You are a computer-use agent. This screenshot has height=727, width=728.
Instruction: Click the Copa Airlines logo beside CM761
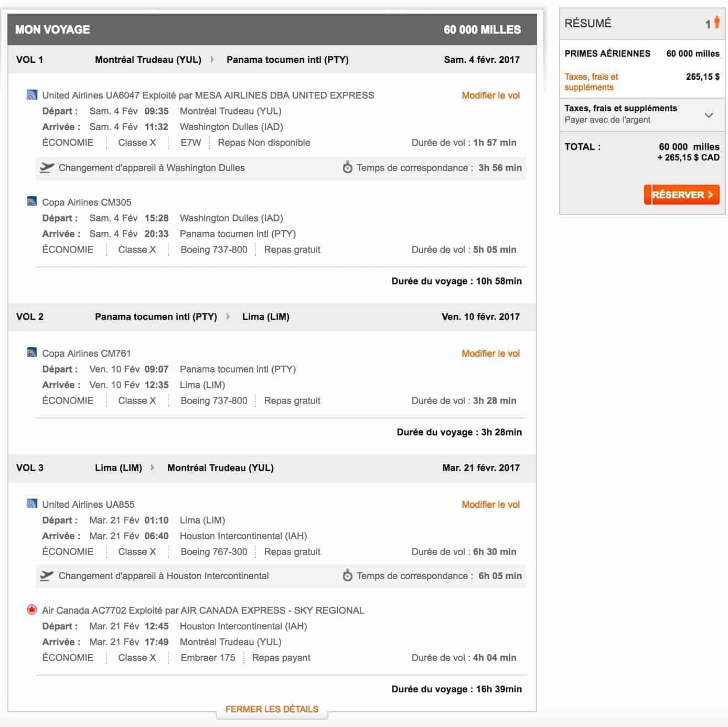pyautogui.click(x=32, y=352)
